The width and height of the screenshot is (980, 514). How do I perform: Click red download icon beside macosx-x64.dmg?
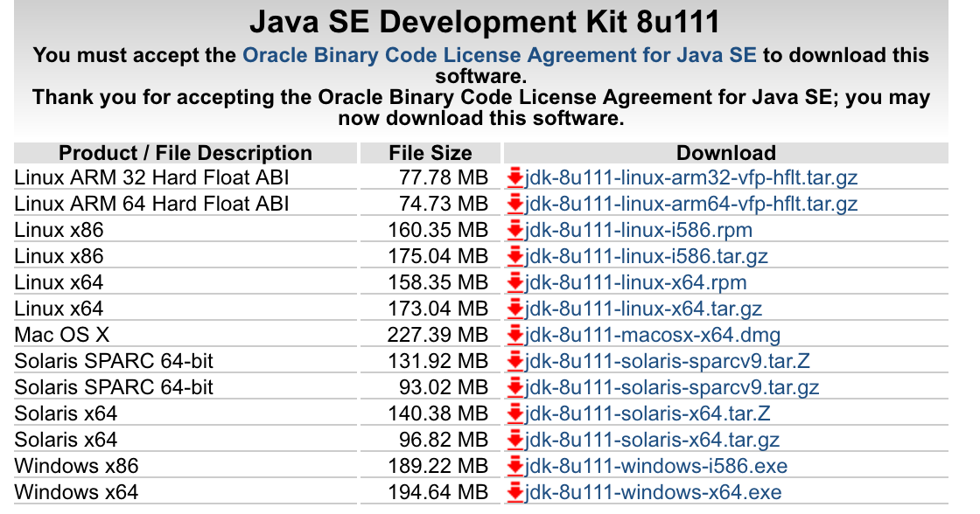[x=515, y=336]
